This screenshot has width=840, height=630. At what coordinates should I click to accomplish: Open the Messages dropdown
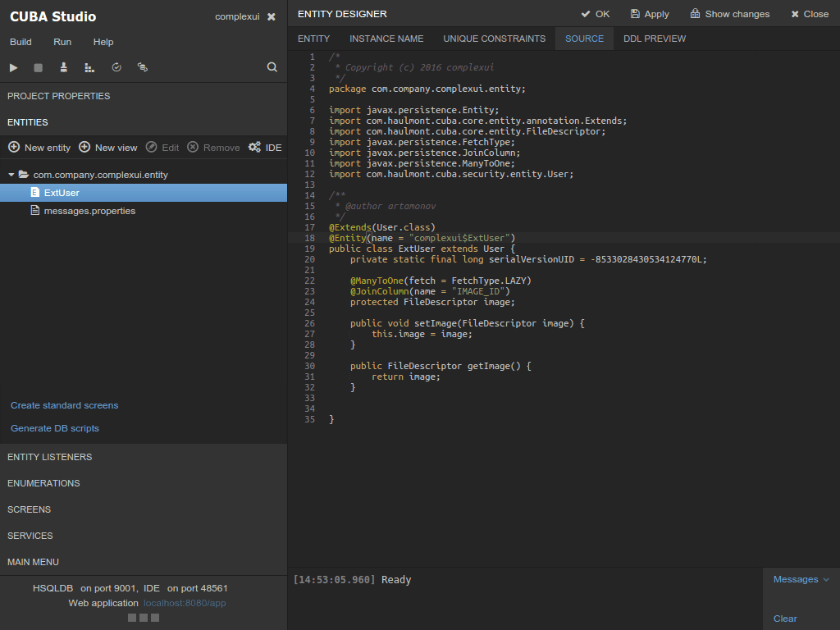[801, 579]
